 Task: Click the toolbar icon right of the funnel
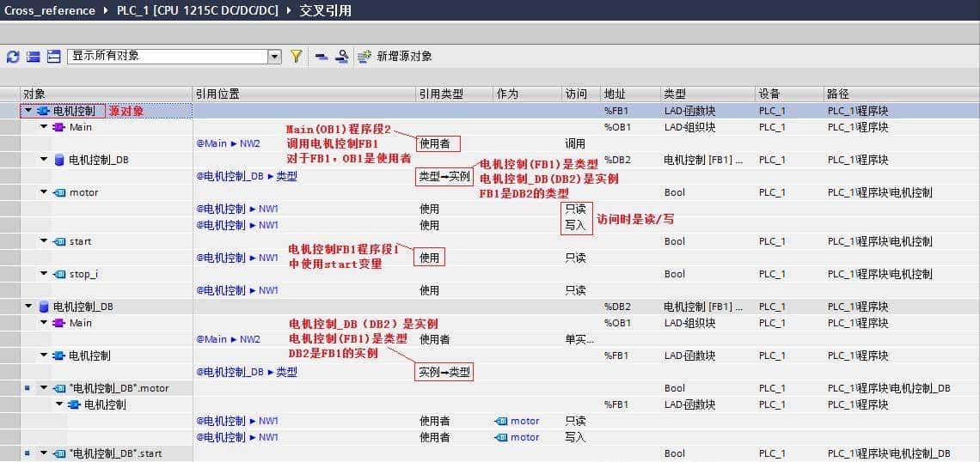coord(321,57)
